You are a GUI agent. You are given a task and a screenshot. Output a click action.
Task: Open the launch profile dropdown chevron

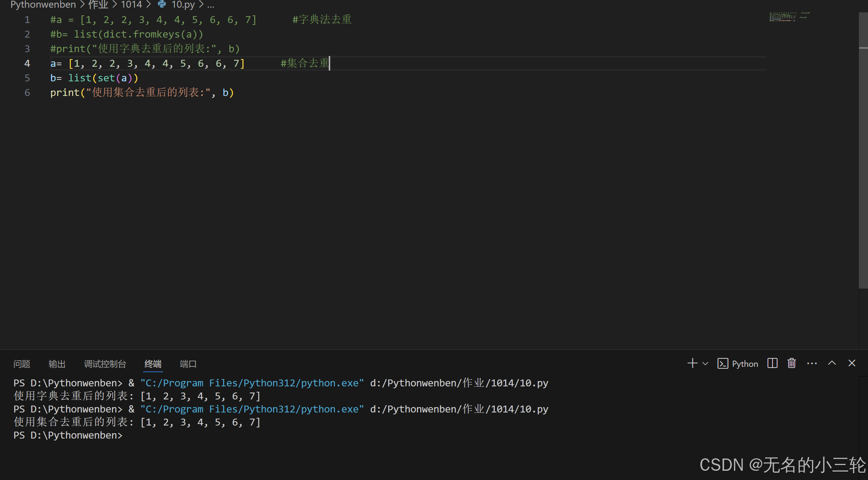[705, 364]
